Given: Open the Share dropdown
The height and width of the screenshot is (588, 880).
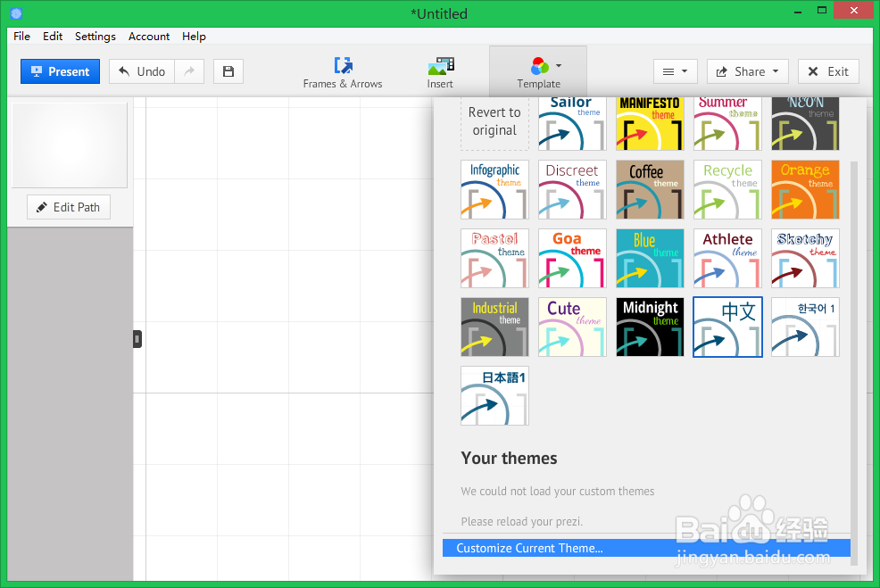Looking at the screenshot, I should coord(748,71).
